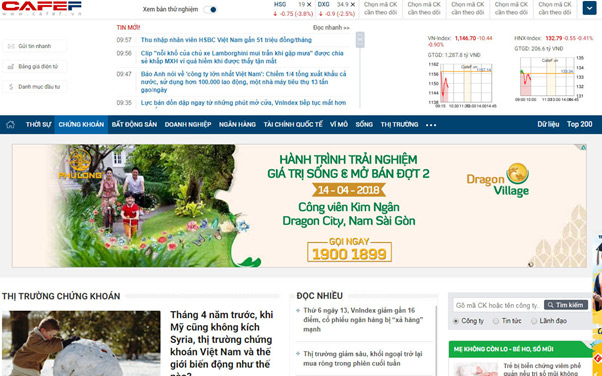This screenshot has width=602, height=376.
Task: Open the Lamborghini mui trần clip news
Action: point(242,57)
